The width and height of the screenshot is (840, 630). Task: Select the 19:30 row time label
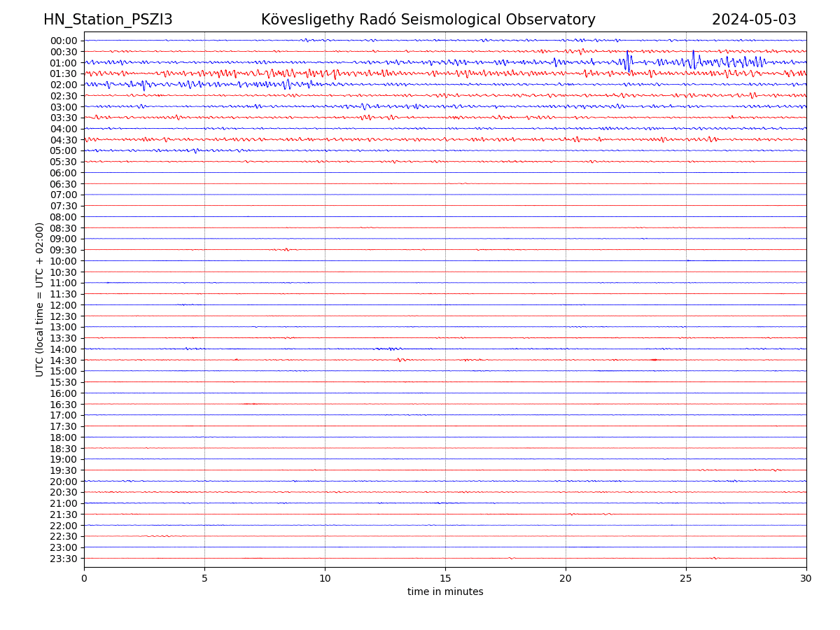[64, 470]
